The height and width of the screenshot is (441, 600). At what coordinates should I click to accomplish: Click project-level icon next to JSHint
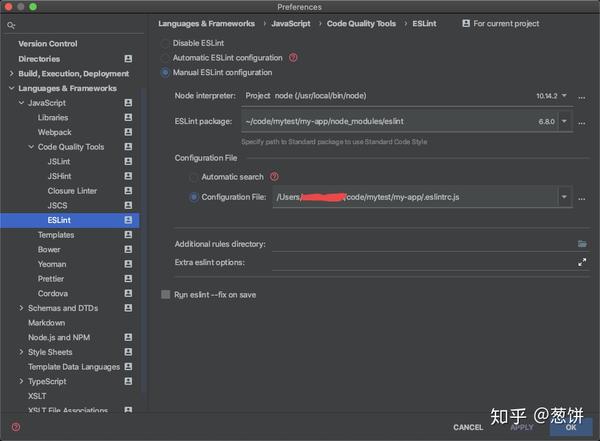[x=128, y=176]
